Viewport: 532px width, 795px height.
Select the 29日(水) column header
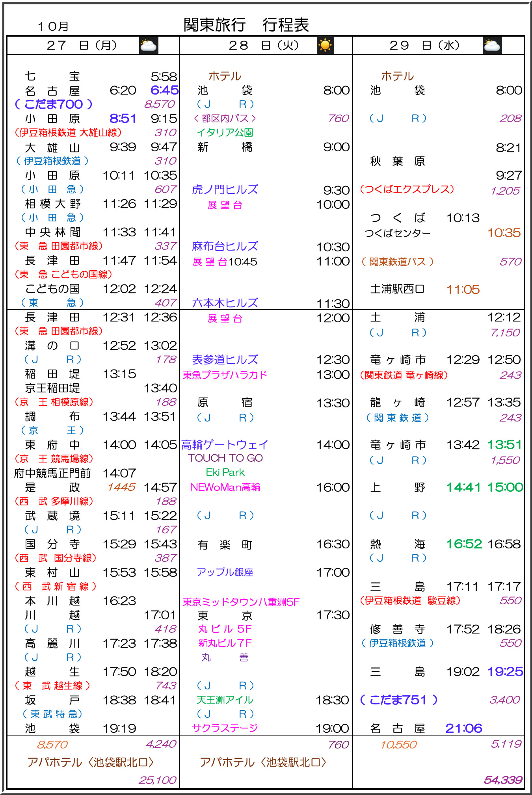coord(424,46)
